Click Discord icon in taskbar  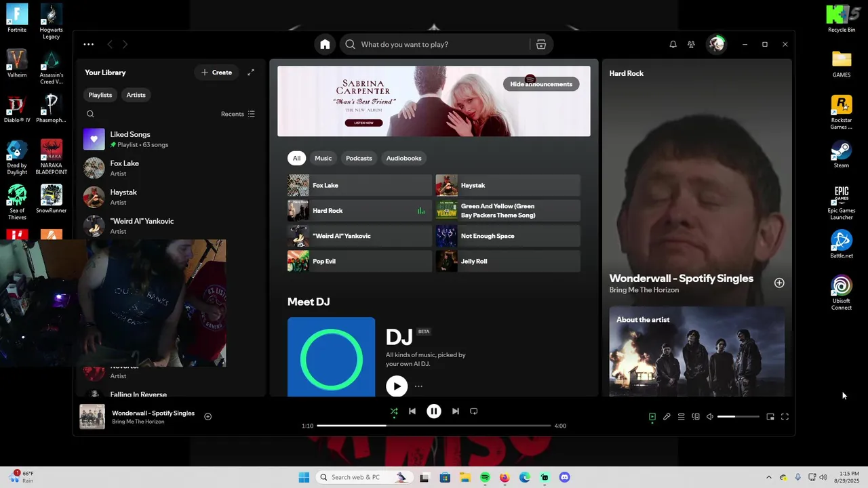click(564, 477)
